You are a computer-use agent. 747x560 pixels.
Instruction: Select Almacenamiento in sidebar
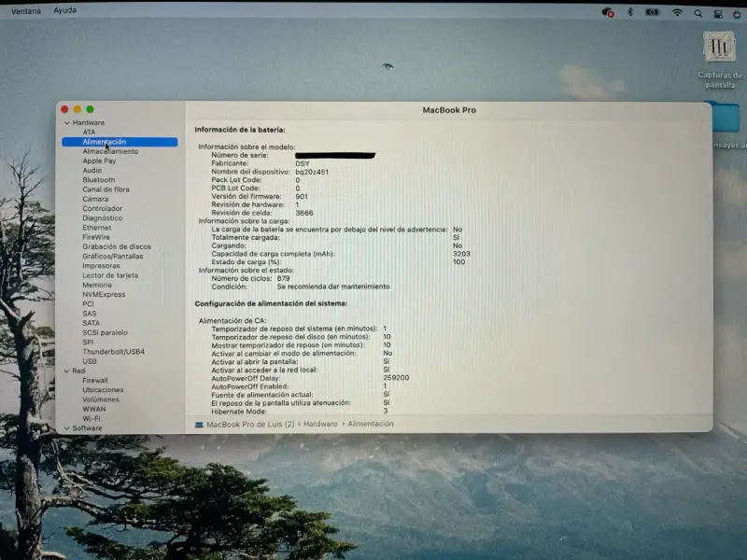click(110, 151)
